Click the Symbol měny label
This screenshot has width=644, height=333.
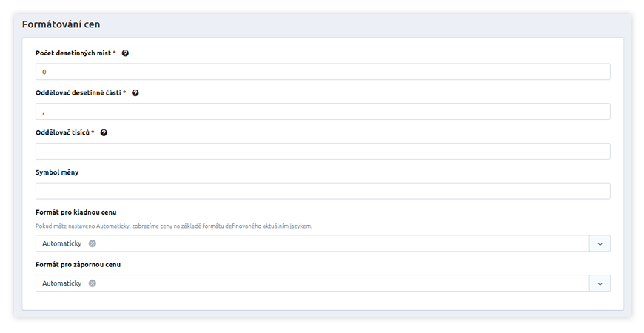point(57,172)
